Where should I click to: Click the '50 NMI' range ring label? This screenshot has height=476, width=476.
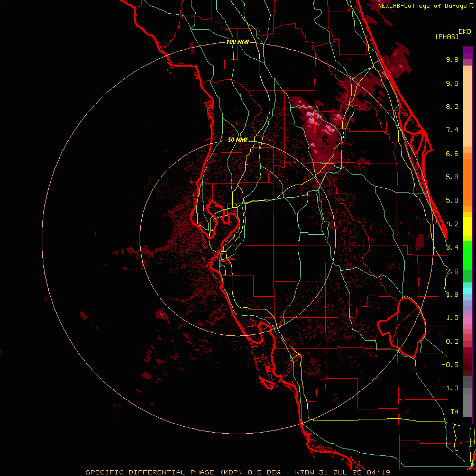[x=237, y=140]
